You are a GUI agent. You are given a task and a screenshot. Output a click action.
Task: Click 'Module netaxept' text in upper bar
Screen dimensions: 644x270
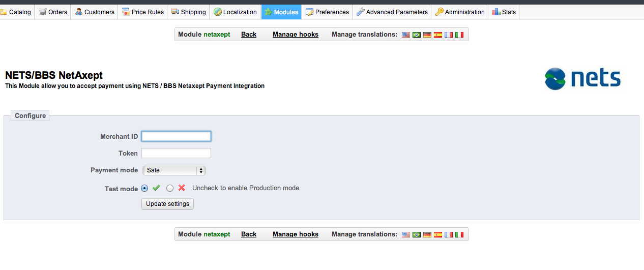coord(204,35)
